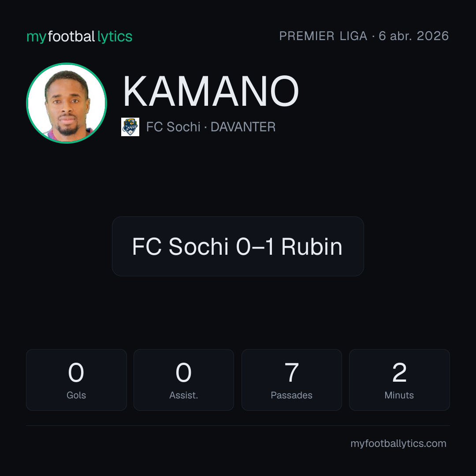Select the FC Sochi · DAVANTER label
Screen dimensions: 476x476
211,127
